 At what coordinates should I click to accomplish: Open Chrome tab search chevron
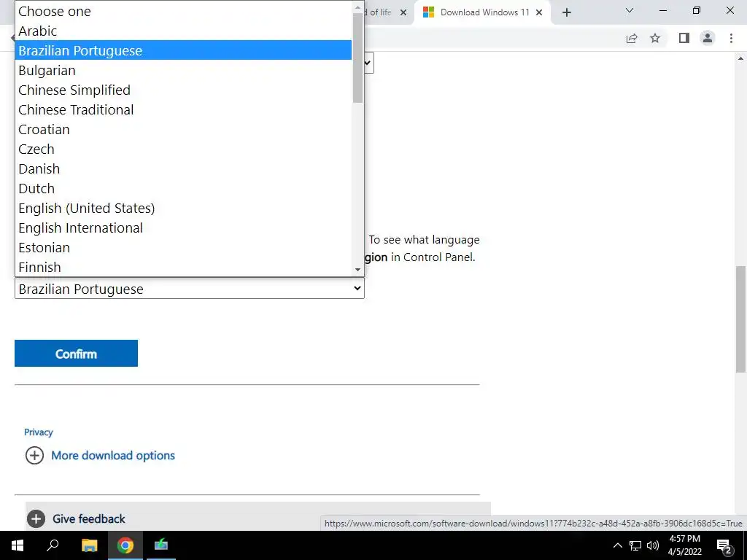[630, 10]
